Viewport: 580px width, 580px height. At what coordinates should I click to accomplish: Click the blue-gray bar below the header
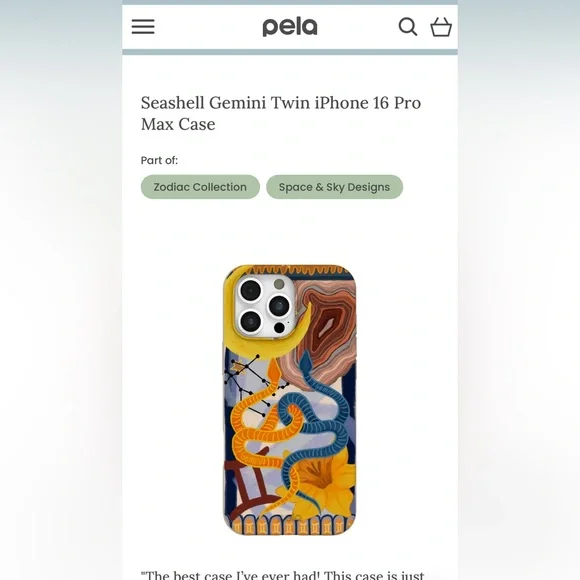click(x=290, y=52)
